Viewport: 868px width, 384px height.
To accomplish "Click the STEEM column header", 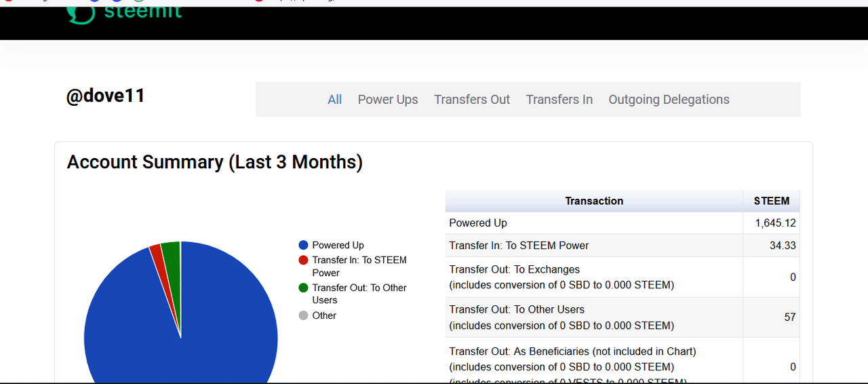I will coord(772,201).
